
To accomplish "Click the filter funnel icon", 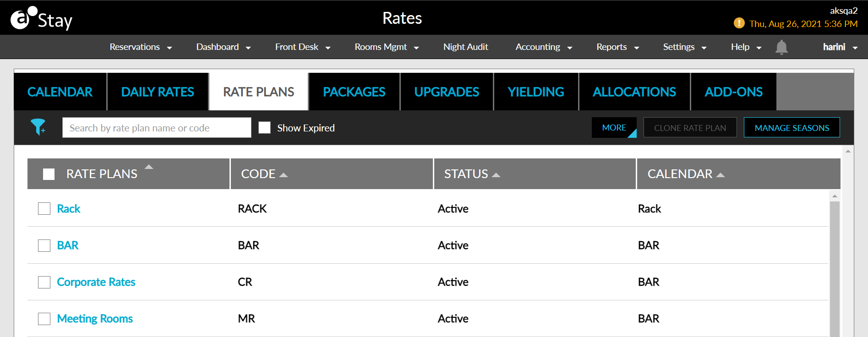I will tap(38, 127).
